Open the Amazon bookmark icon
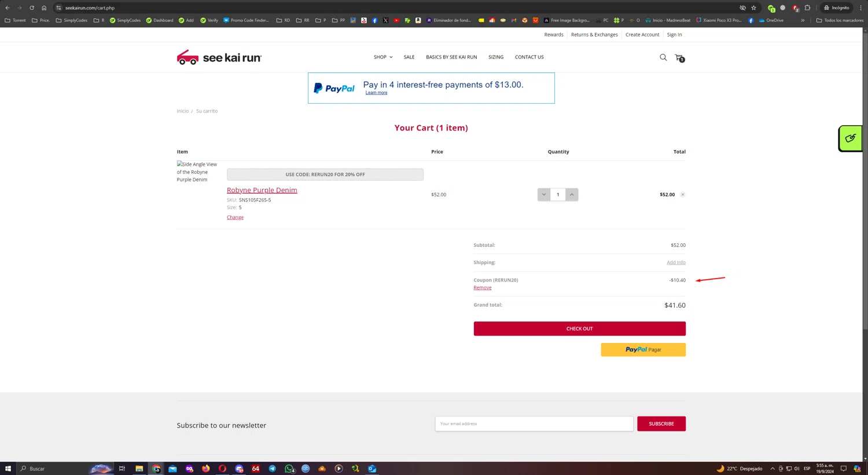This screenshot has width=868, height=475. (x=418, y=20)
